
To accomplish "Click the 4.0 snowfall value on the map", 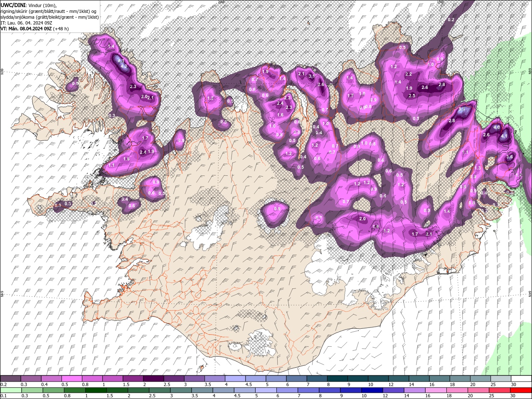I will tap(497, 127).
